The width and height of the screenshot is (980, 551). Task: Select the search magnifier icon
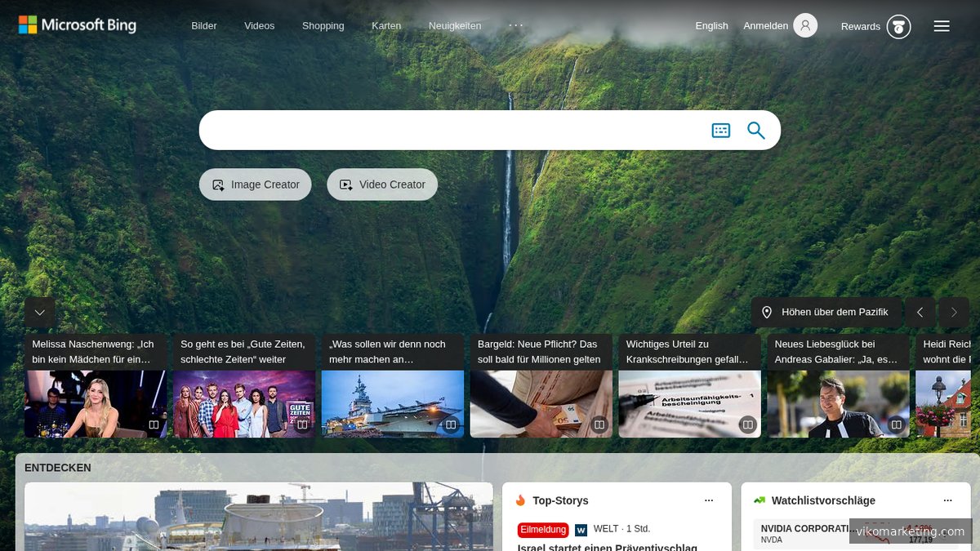tap(755, 130)
